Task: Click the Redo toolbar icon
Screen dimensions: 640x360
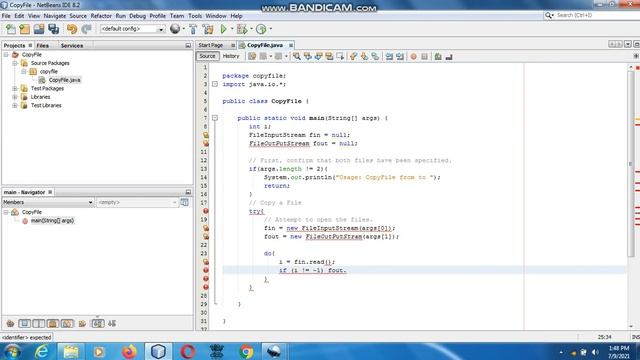Action: point(86,29)
